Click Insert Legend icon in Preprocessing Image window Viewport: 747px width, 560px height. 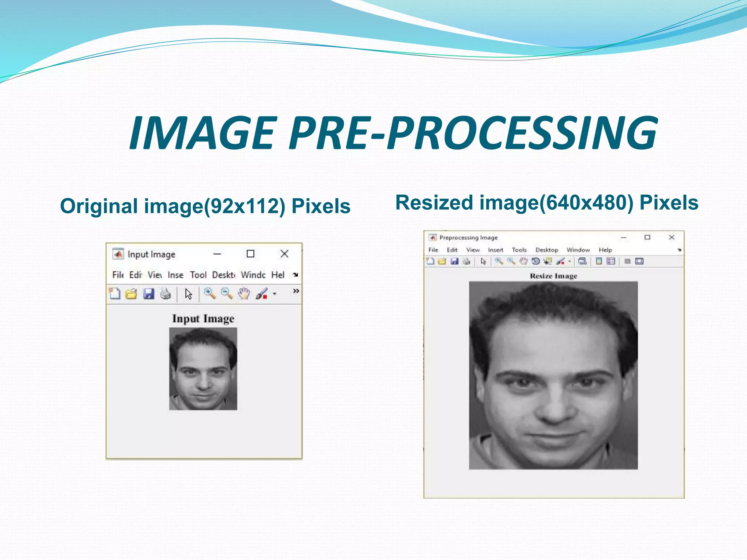[x=611, y=261]
